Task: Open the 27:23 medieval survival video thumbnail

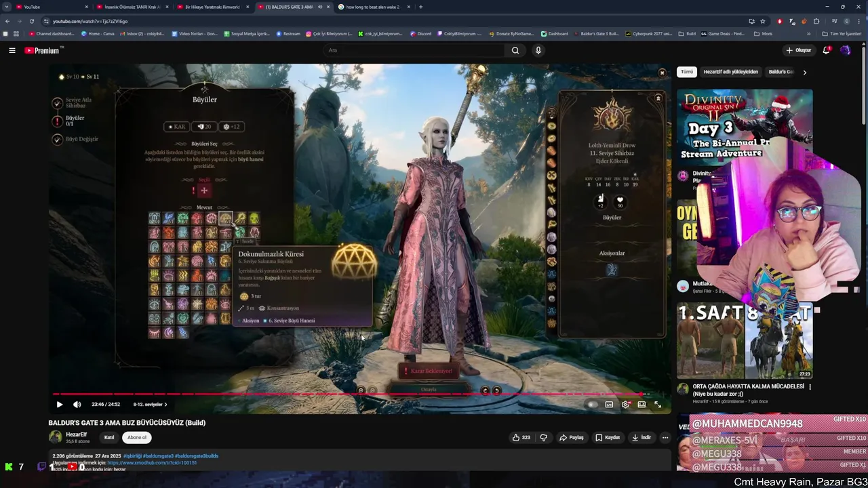Action: point(745,341)
